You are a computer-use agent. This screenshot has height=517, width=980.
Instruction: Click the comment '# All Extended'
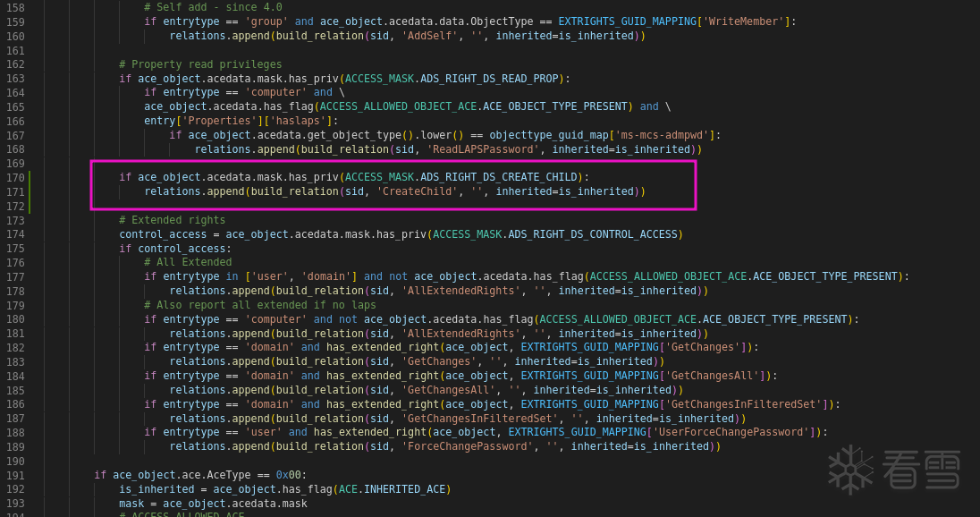click(x=188, y=262)
